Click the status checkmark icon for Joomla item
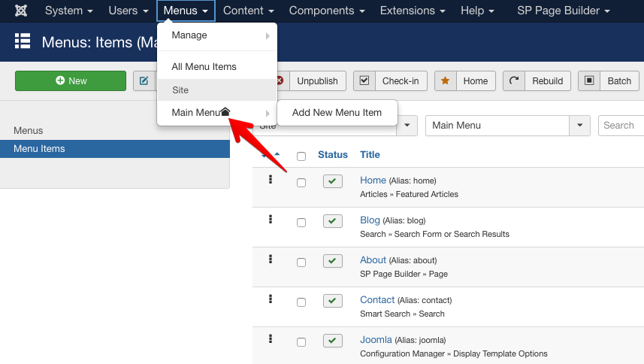Screen dimensions: 644x364 333,341
